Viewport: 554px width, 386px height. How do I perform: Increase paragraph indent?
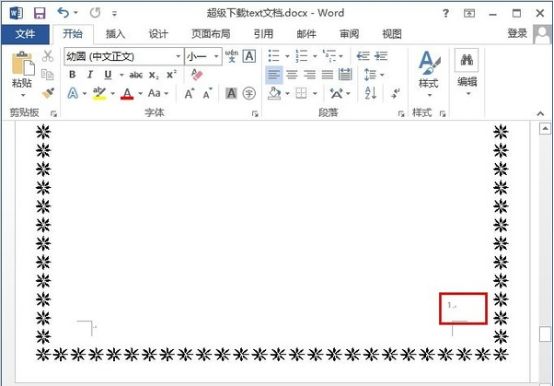[x=381, y=56]
